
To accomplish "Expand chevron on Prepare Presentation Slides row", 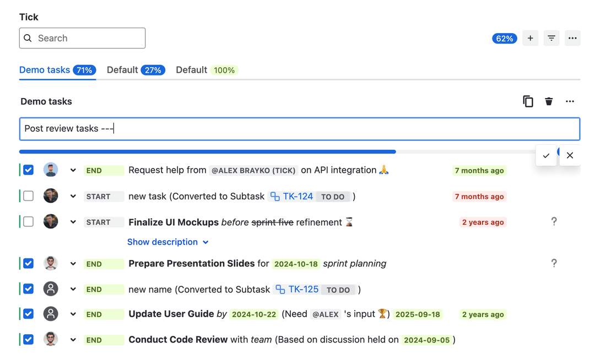I will tap(73, 264).
